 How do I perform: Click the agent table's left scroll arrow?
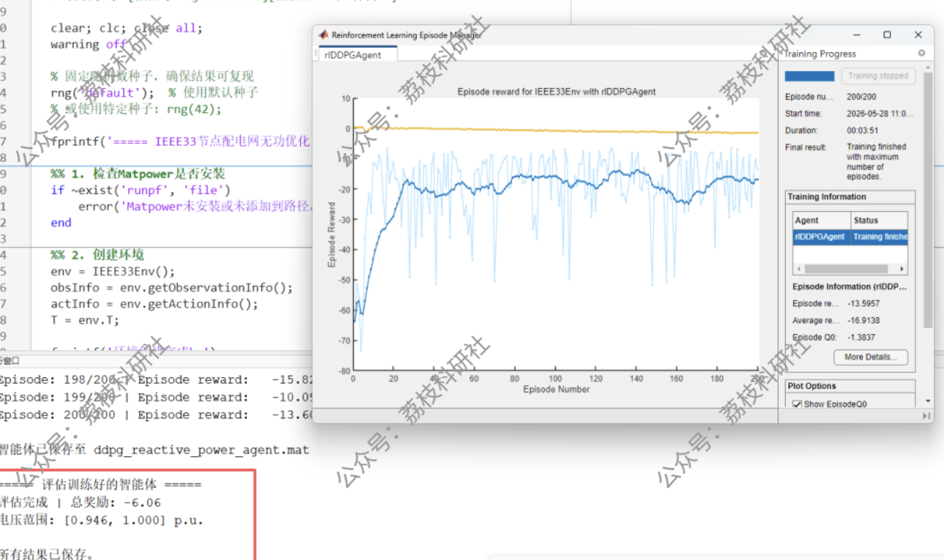click(798, 269)
